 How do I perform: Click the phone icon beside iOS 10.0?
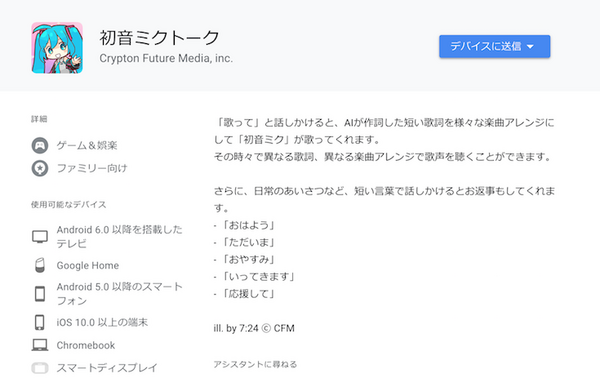click(x=40, y=322)
